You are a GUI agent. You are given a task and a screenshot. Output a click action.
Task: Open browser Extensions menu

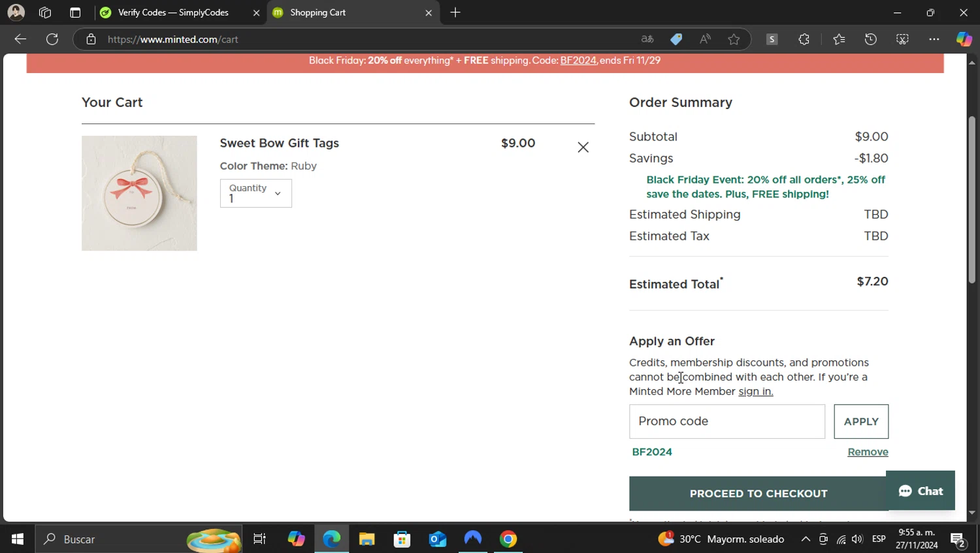point(804,39)
